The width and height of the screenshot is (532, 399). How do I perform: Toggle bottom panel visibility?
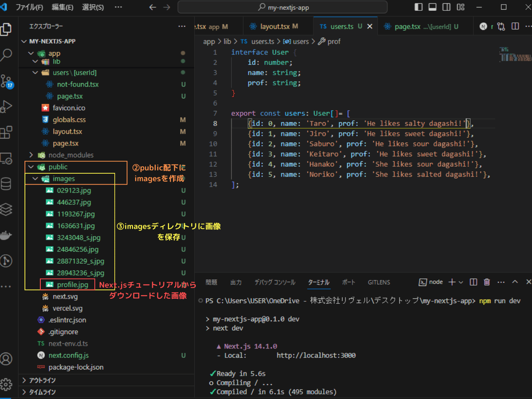click(433, 7)
